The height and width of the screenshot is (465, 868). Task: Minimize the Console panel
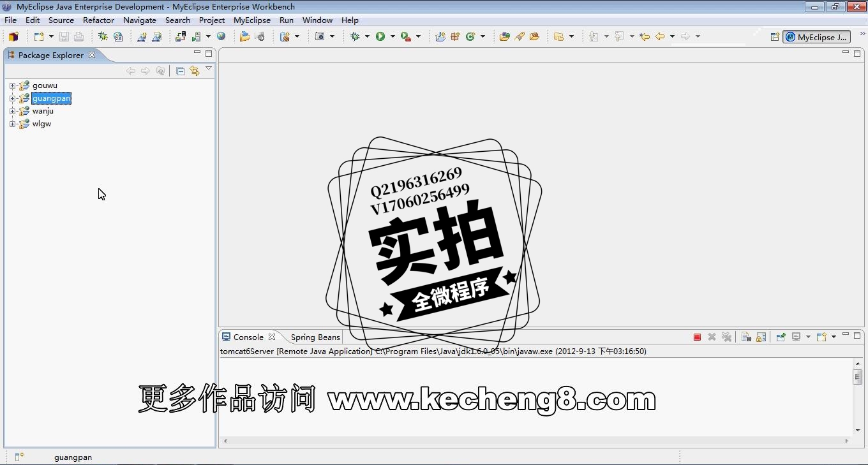click(x=846, y=335)
